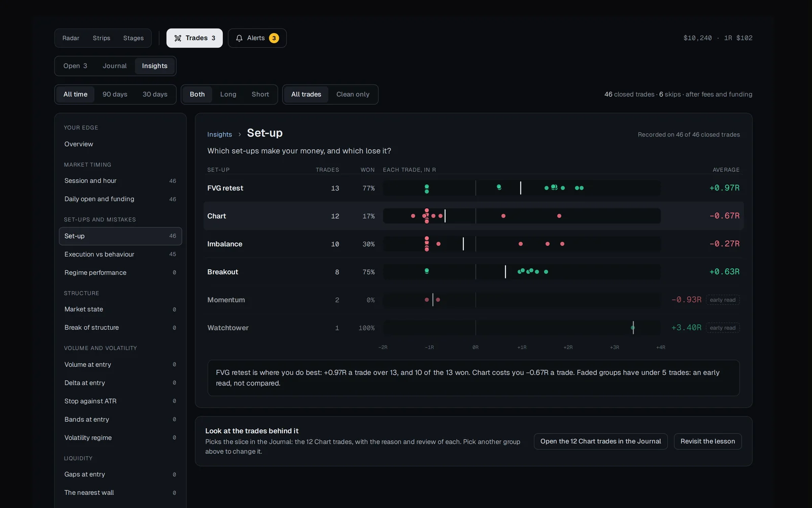
Task: Open Daily open and funding insight
Action: pos(120,199)
